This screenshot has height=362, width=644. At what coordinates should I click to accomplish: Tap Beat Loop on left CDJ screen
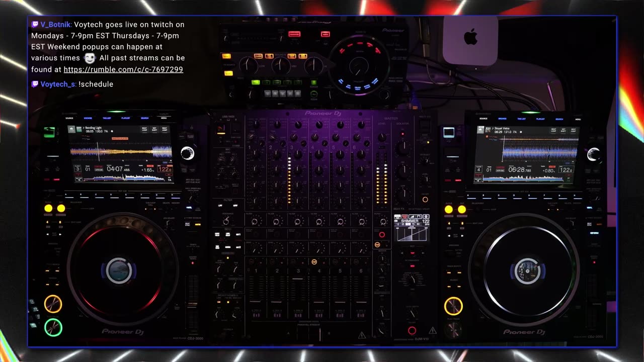[144, 129]
